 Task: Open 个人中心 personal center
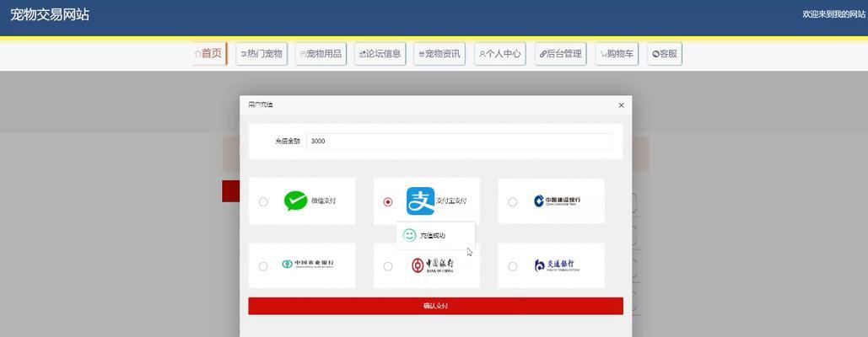point(500,54)
